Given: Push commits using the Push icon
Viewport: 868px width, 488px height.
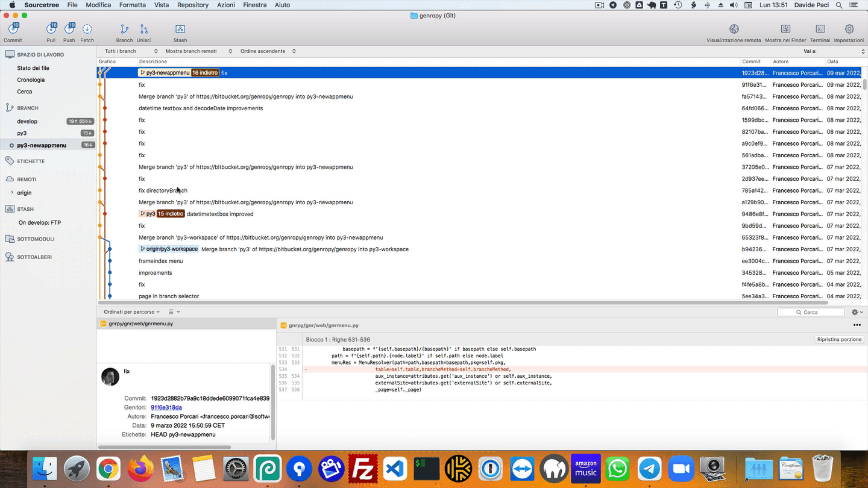Looking at the screenshot, I should (x=69, y=29).
